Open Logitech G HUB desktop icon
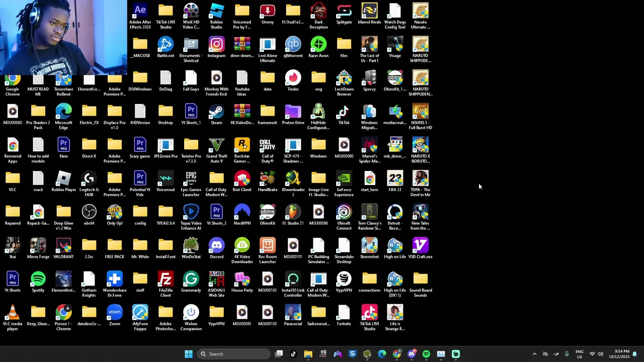The image size is (644, 362). click(89, 184)
